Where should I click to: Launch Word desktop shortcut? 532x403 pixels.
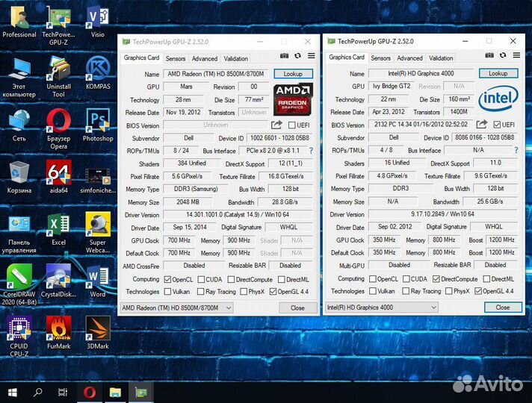98,281
